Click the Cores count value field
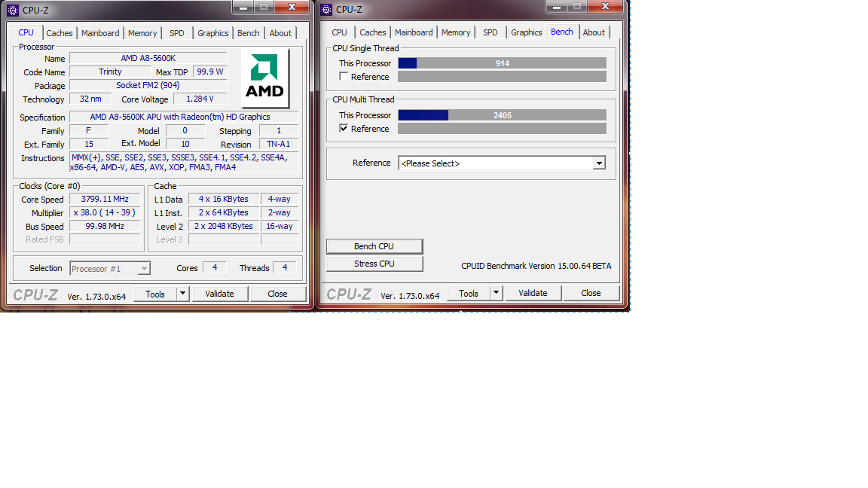This screenshot has width=868, height=488. 215,268
